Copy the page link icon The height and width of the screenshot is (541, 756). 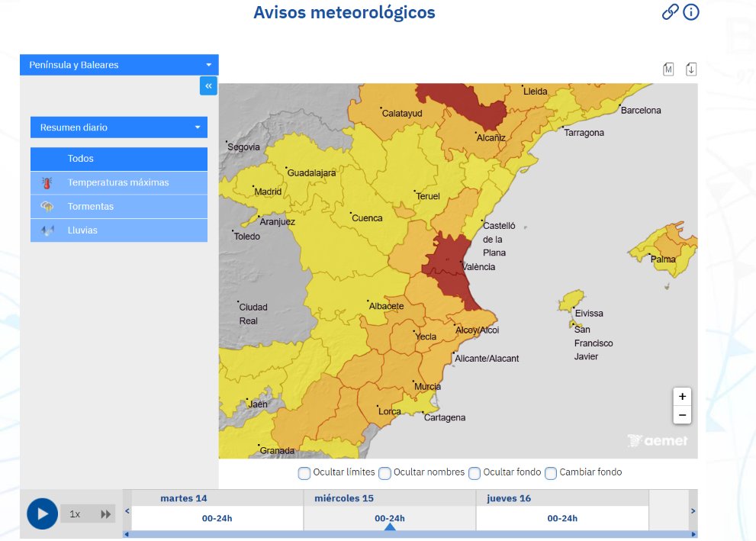point(671,11)
